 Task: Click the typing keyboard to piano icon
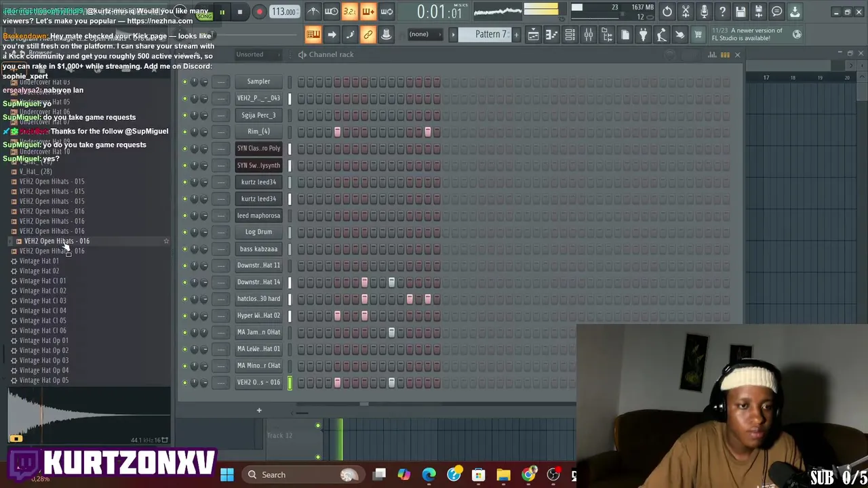click(313, 35)
